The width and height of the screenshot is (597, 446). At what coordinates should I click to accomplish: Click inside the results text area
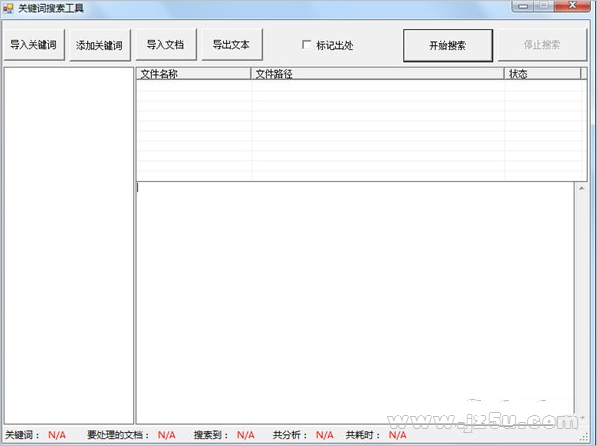point(355,302)
